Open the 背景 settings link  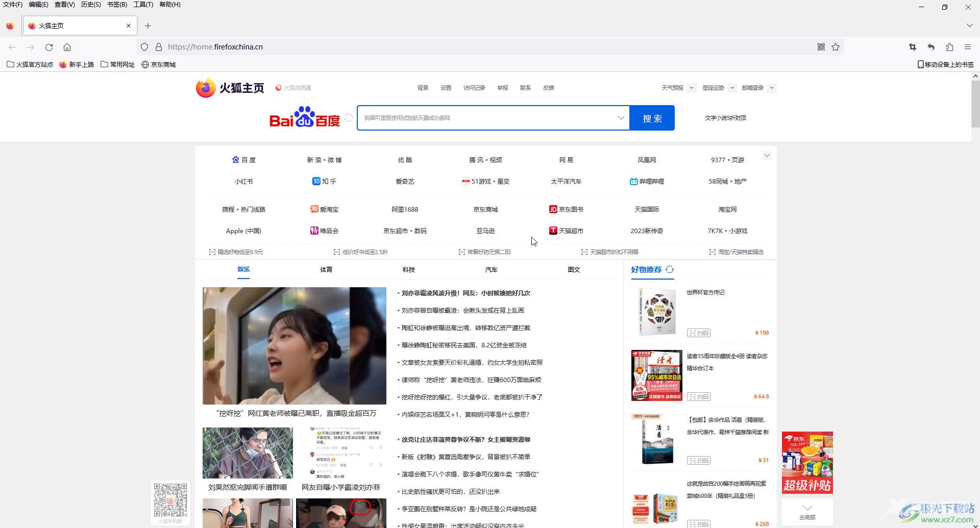coord(423,88)
